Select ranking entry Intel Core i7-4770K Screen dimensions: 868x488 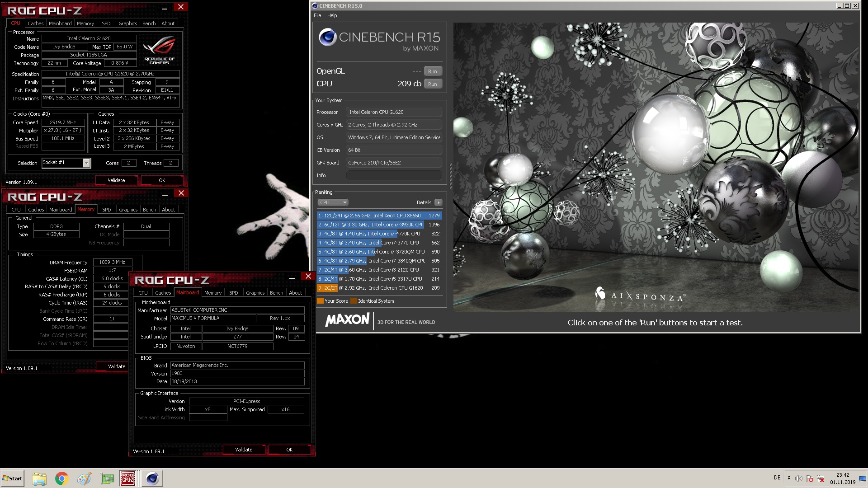[x=379, y=234]
